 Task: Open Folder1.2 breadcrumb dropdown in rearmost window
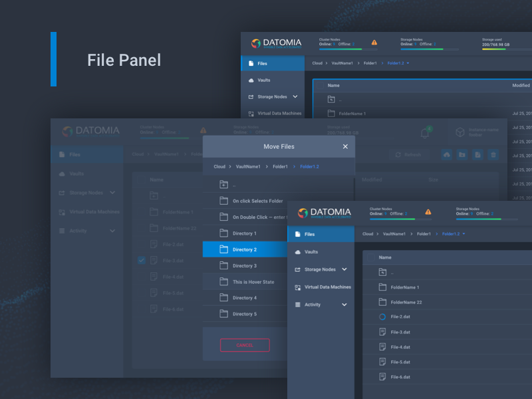[x=408, y=63]
